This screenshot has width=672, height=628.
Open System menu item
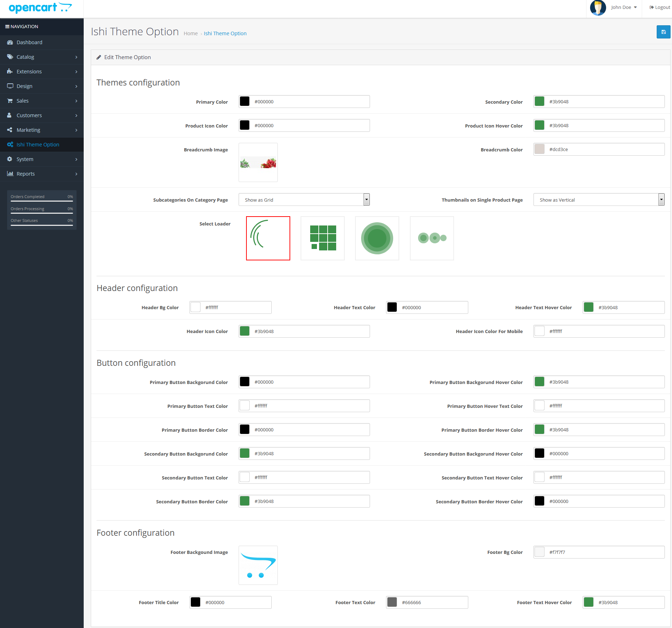pos(42,159)
